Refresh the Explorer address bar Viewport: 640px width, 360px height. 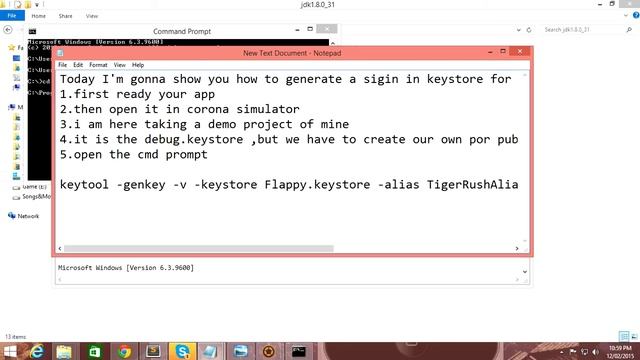529,30
